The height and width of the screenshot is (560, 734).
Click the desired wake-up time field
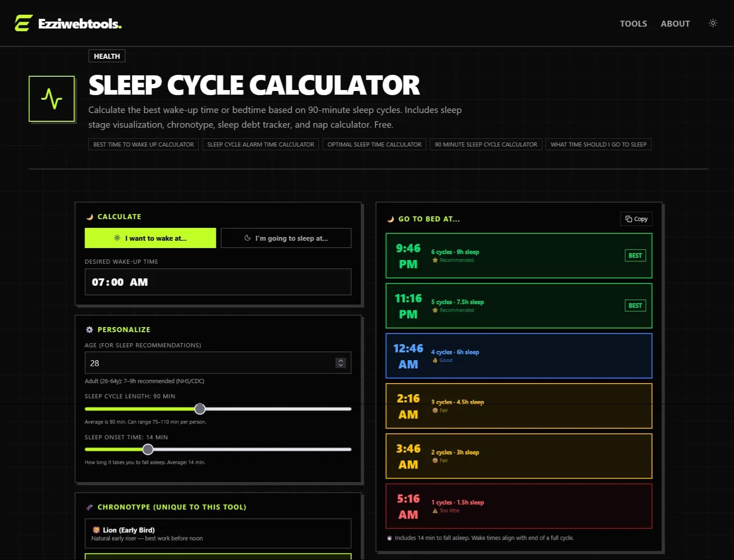(x=218, y=282)
